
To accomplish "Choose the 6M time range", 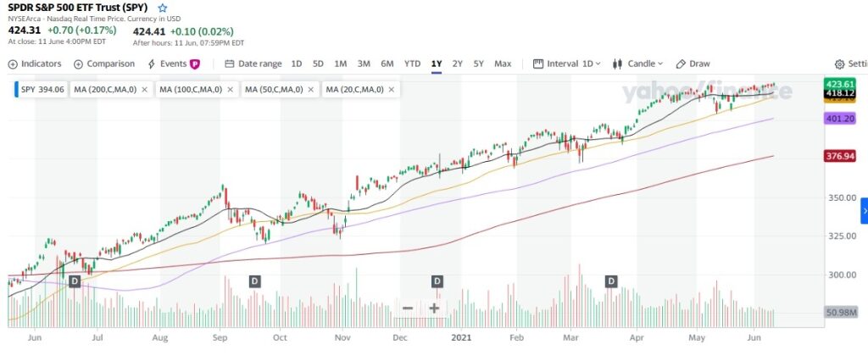I will (x=387, y=64).
